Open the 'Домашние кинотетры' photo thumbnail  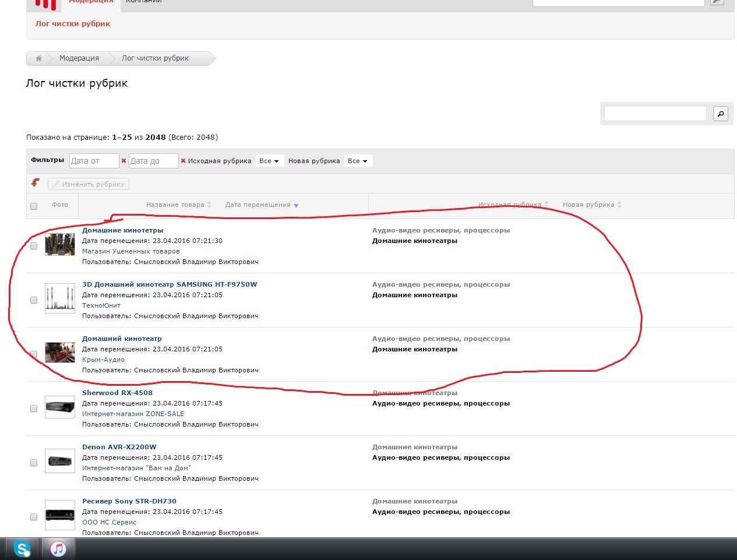pos(60,245)
